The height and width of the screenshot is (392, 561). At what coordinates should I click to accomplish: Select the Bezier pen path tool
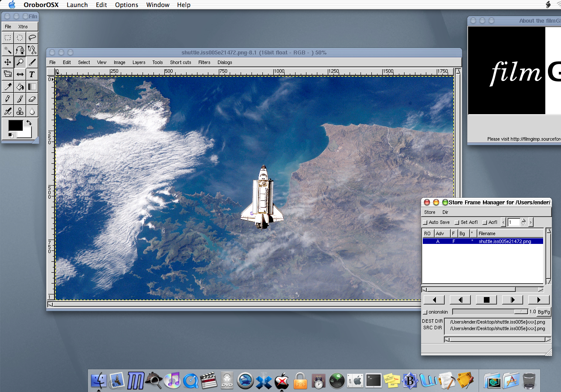20,50
